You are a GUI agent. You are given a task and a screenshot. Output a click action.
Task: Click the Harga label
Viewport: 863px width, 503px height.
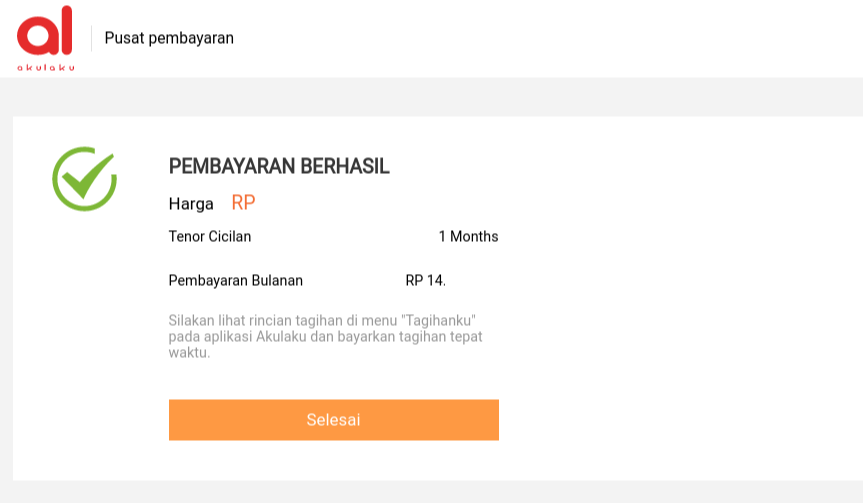pos(191,204)
